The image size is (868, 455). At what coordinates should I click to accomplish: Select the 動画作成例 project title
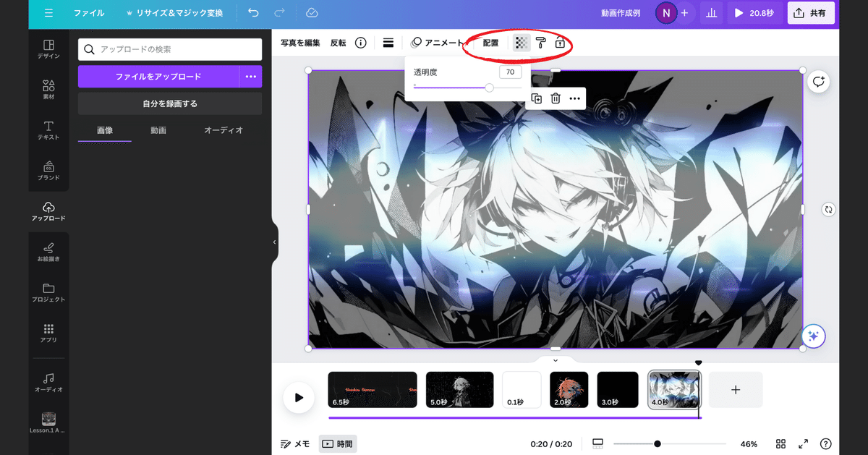[621, 13]
